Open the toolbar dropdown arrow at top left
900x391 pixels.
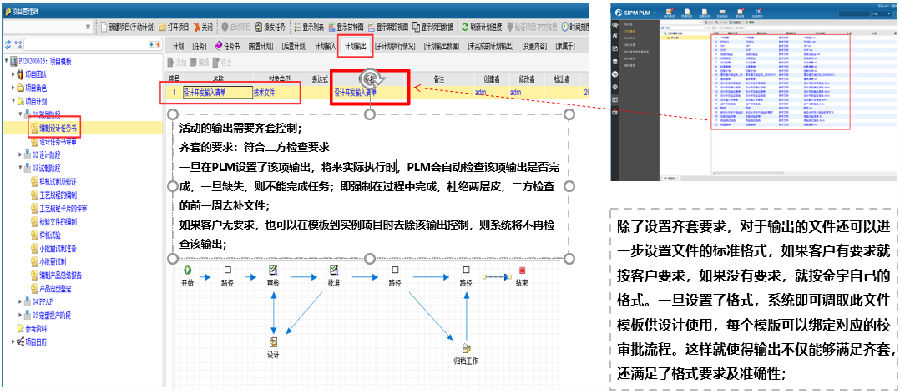tap(88, 27)
